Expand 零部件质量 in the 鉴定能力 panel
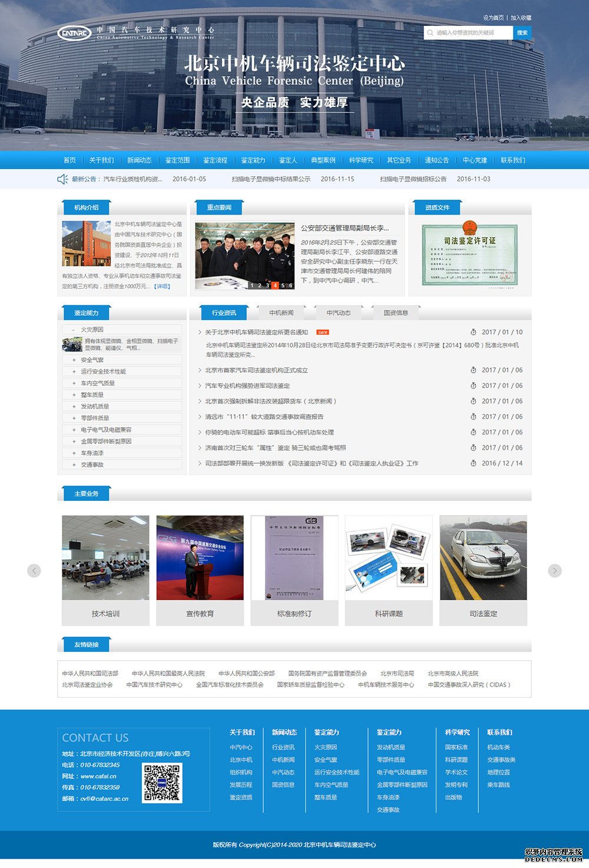This screenshot has width=589, height=868. coord(122,418)
